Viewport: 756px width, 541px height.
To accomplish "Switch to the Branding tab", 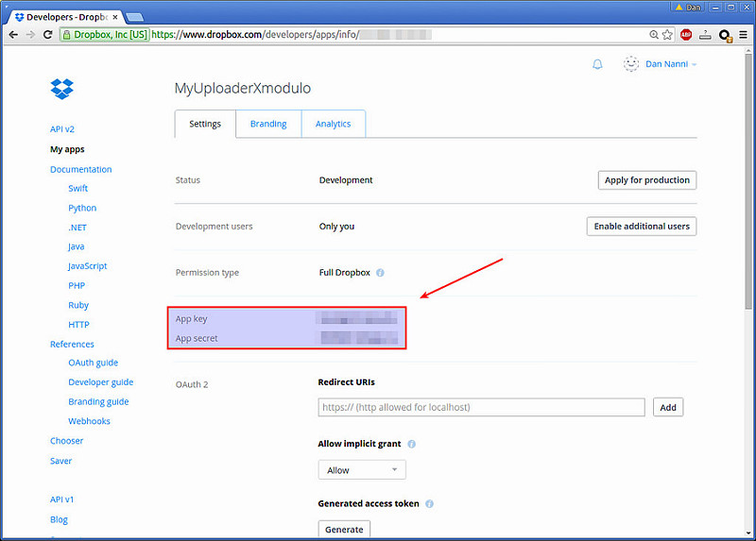I will (x=268, y=124).
